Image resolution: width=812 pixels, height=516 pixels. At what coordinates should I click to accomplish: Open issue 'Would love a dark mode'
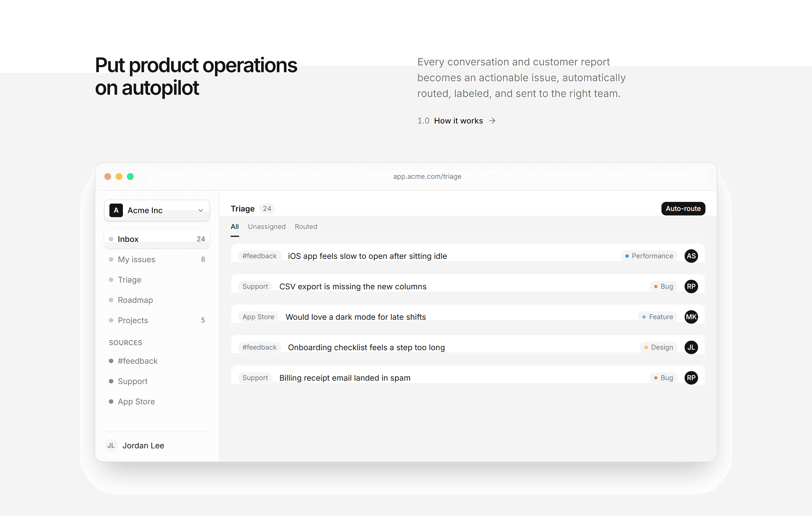468,317
